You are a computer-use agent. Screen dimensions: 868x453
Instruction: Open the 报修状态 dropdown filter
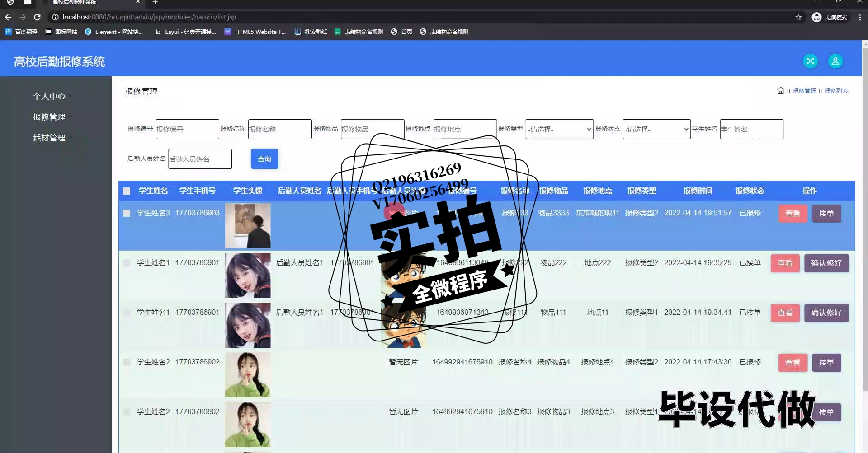tap(656, 129)
